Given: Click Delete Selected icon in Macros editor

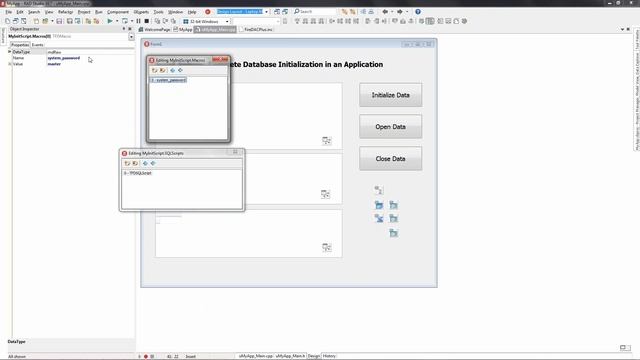Looking at the screenshot, I should click(x=162, y=71).
